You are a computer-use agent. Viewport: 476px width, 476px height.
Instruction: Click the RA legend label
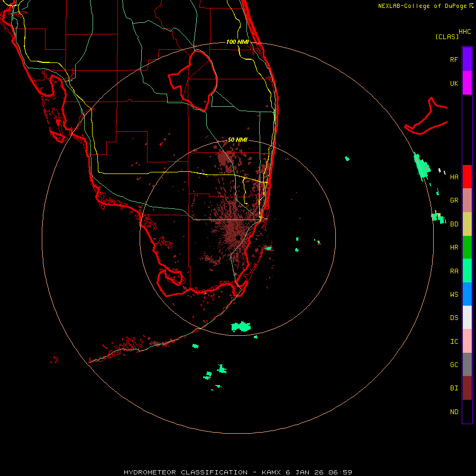(x=454, y=271)
